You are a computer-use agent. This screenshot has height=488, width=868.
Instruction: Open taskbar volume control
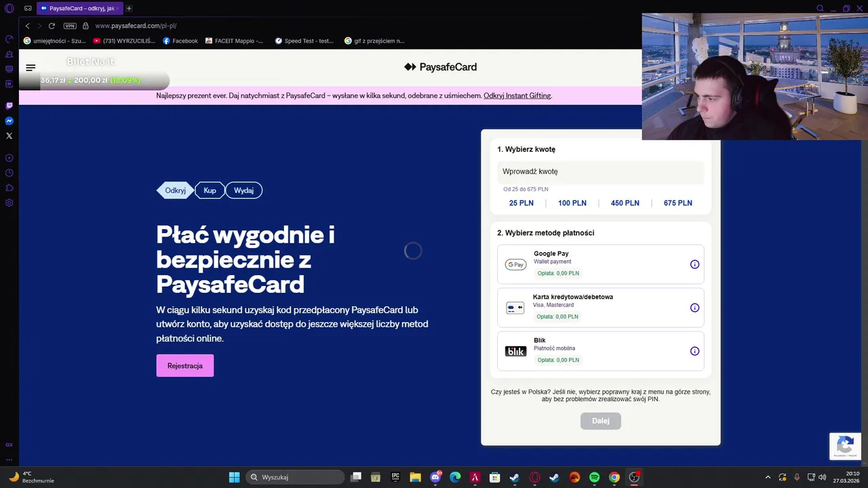[823, 477]
